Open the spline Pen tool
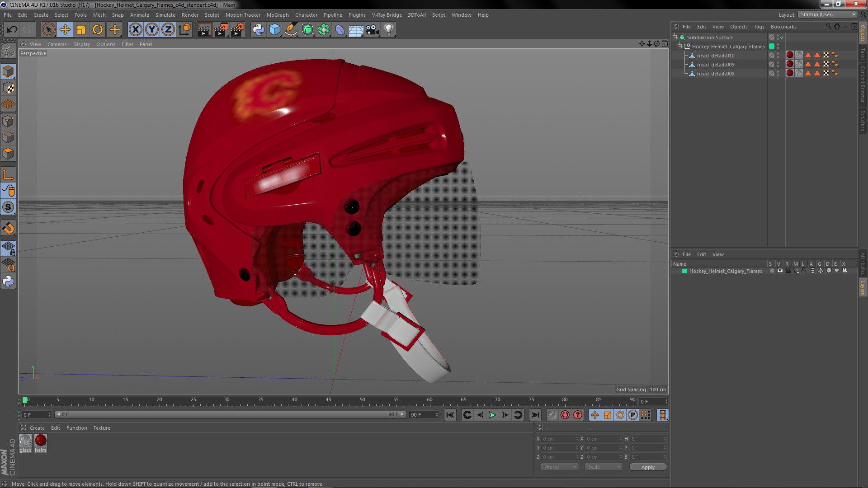 tap(291, 30)
